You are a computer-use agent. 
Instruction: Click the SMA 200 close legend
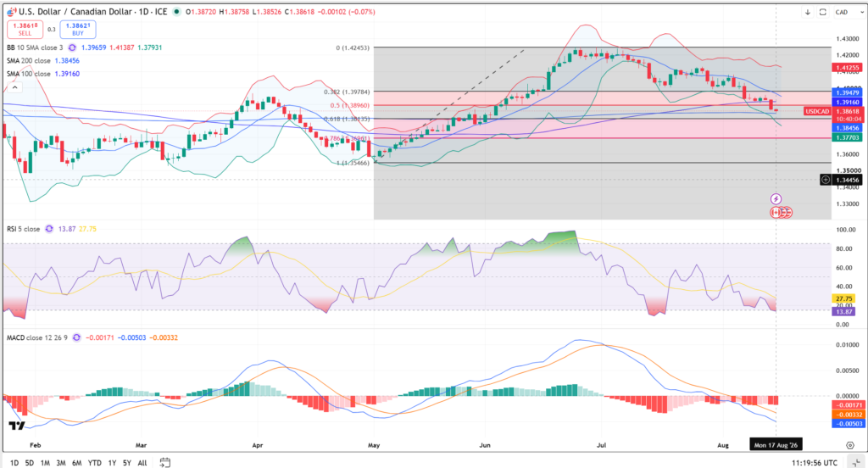click(29, 61)
